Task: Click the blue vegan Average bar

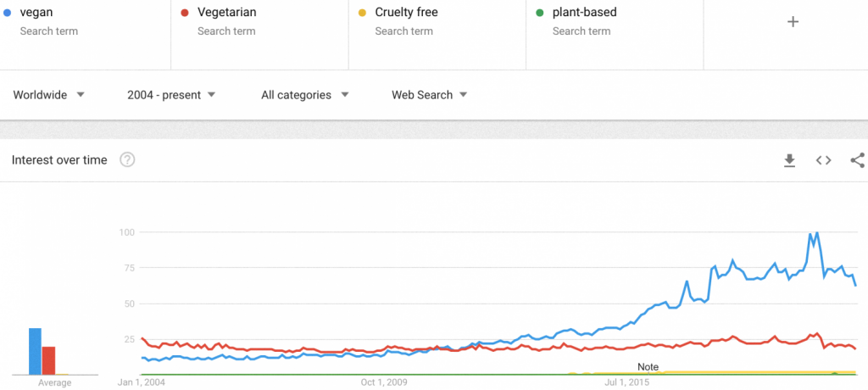Action: [x=35, y=351]
